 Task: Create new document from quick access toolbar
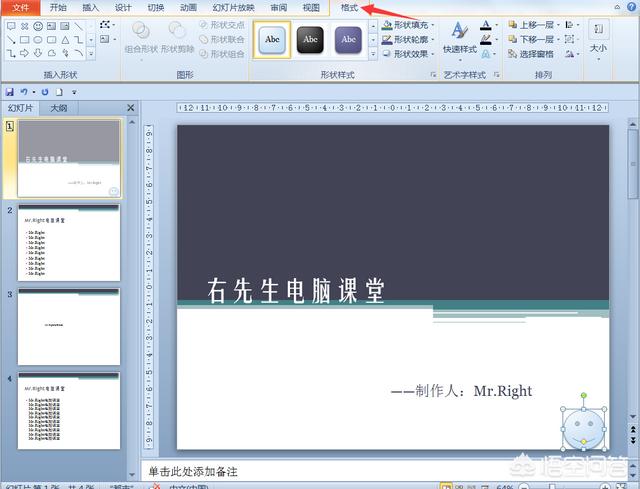click(60, 92)
